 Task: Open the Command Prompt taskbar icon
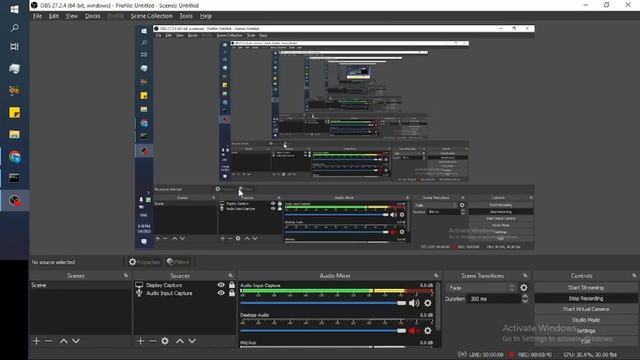point(14,178)
